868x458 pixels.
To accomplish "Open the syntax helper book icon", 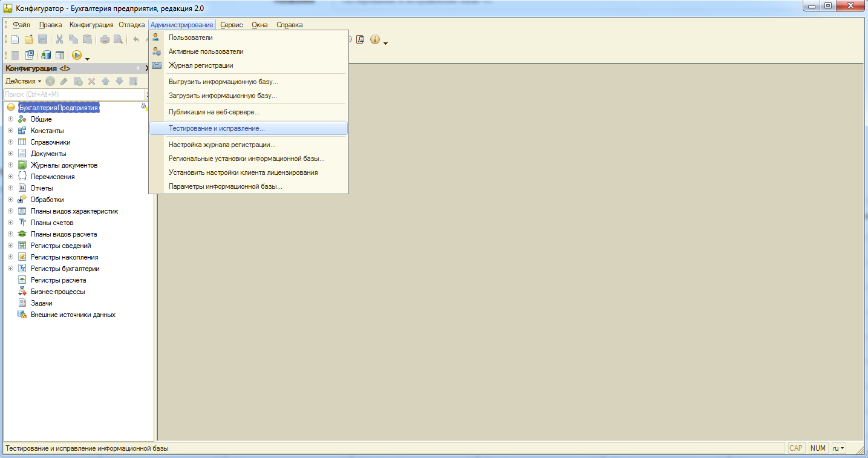I will (361, 39).
